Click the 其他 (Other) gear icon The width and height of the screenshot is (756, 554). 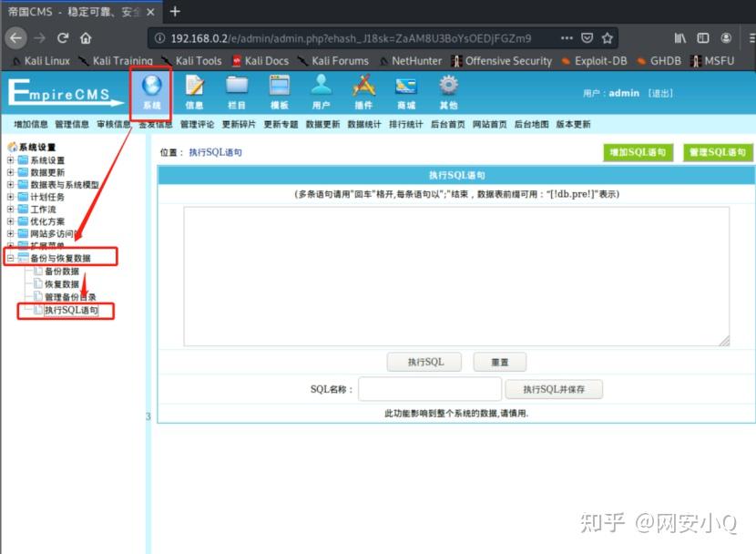tap(447, 91)
